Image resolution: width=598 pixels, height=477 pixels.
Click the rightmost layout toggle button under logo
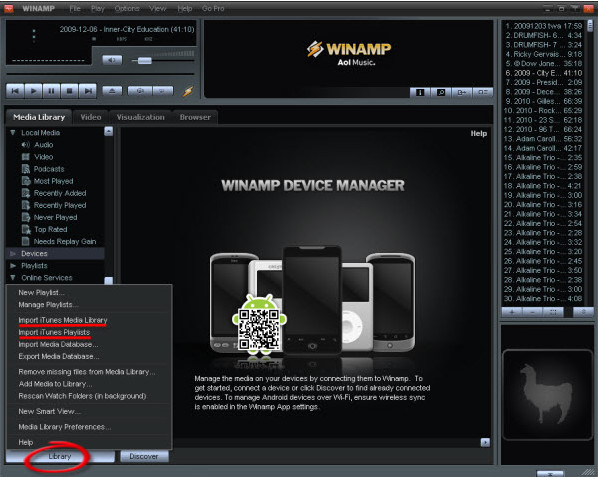[483, 92]
